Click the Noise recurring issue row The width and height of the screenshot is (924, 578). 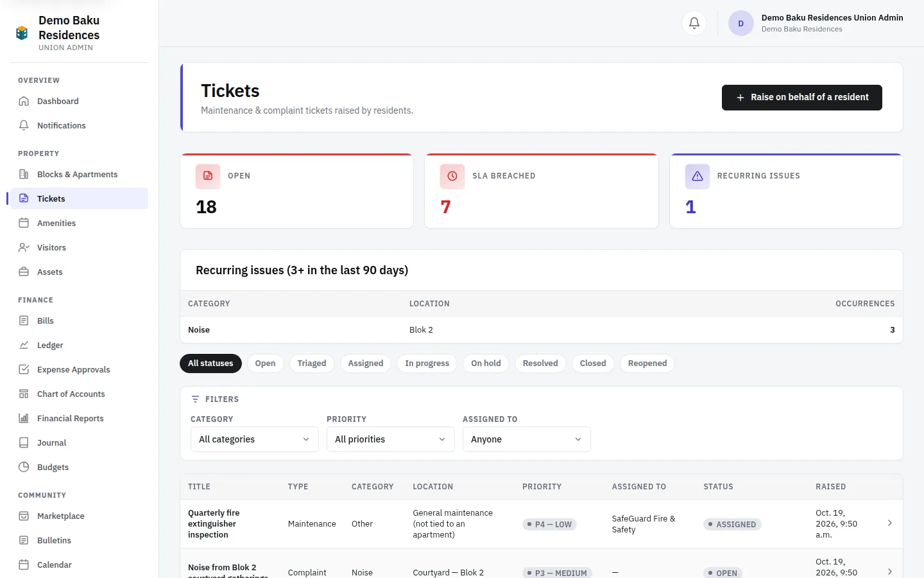tap(542, 330)
